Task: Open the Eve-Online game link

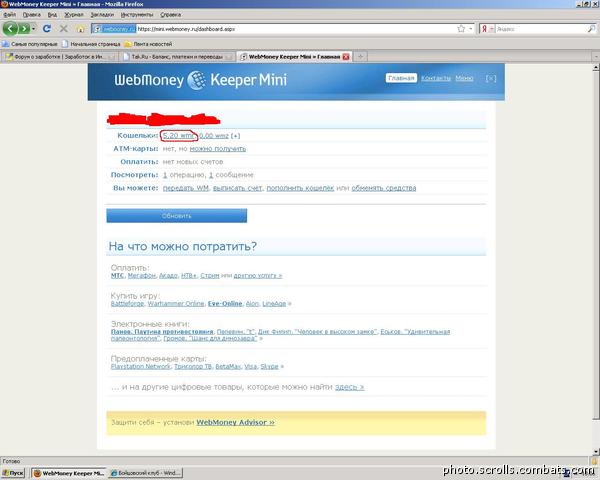Action: (225, 304)
